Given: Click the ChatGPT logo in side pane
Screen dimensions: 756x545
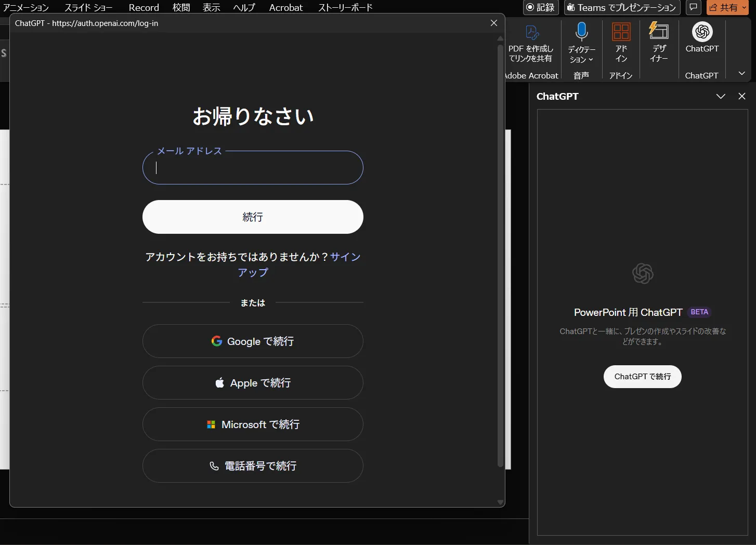Looking at the screenshot, I should (x=643, y=274).
